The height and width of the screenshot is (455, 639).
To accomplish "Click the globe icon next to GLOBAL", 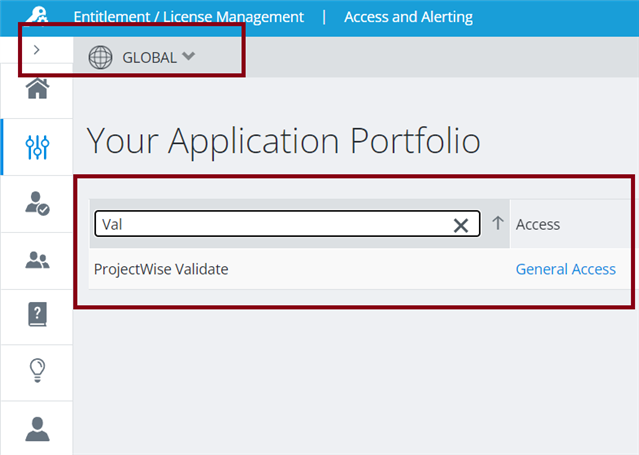I will point(100,57).
